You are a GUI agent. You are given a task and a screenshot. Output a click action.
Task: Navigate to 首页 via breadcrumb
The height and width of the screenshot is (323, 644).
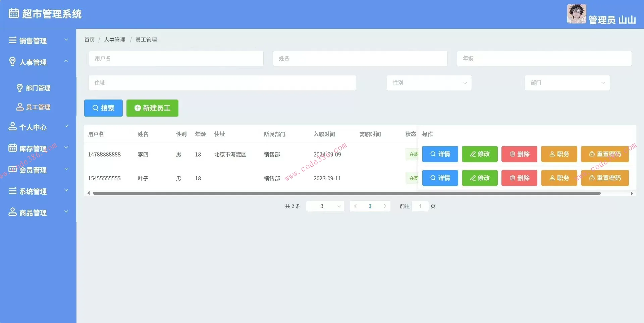click(89, 39)
